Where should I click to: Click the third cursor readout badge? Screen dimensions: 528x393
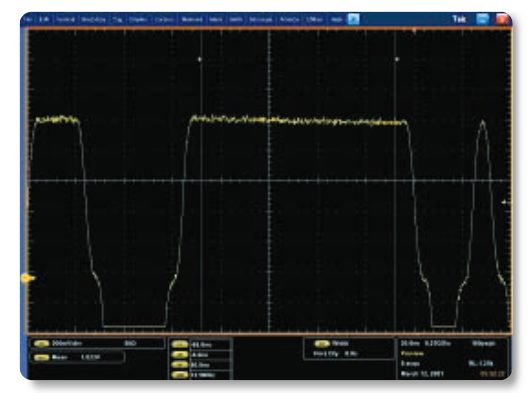pos(180,365)
